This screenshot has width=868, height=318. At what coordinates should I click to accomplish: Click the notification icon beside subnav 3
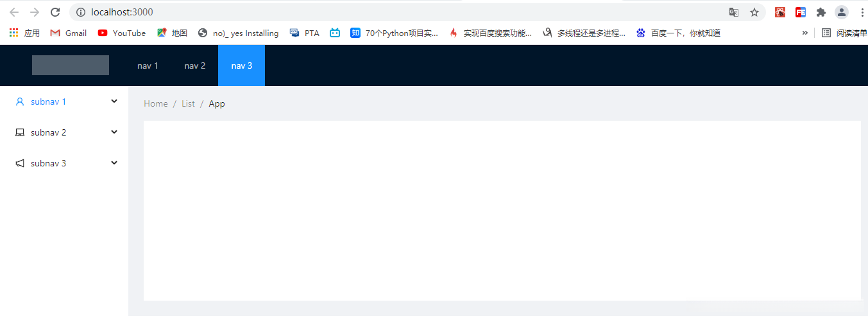[x=20, y=163]
